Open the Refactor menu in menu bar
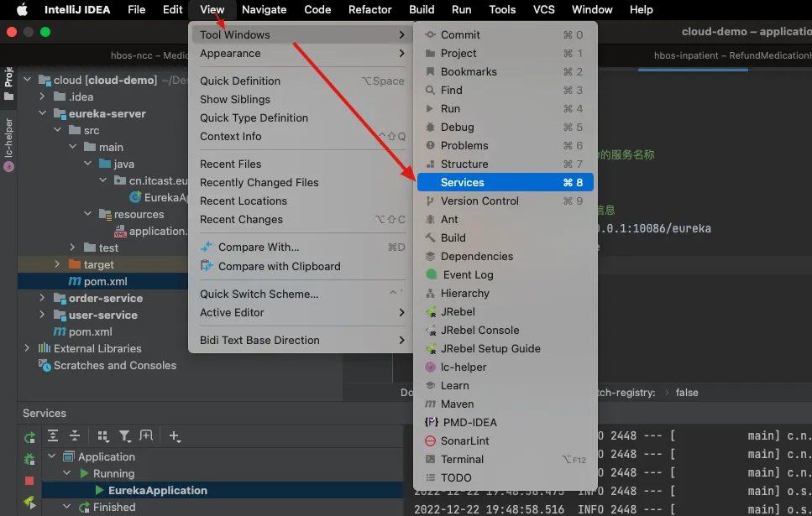Image resolution: width=812 pixels, height=516 pixels. pyautogui.click(x=369, y=9)
